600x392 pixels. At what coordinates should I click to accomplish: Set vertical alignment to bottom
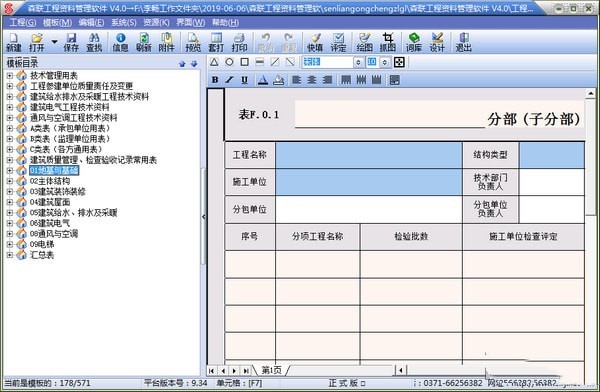click(377, 80)
